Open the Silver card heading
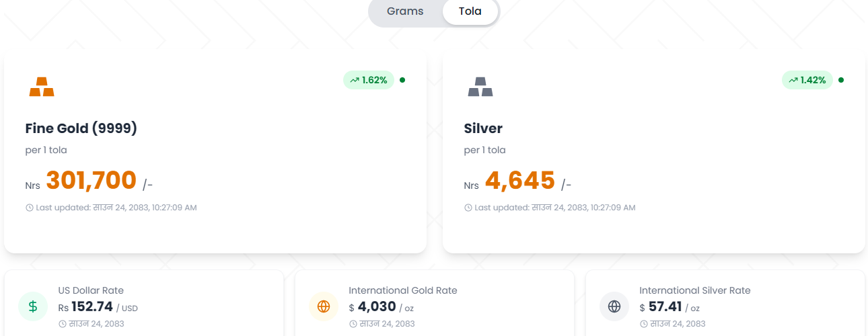 tap(483, 128)
